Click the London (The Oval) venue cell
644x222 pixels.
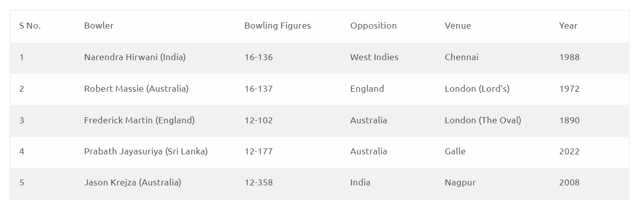tap(483, 120)
